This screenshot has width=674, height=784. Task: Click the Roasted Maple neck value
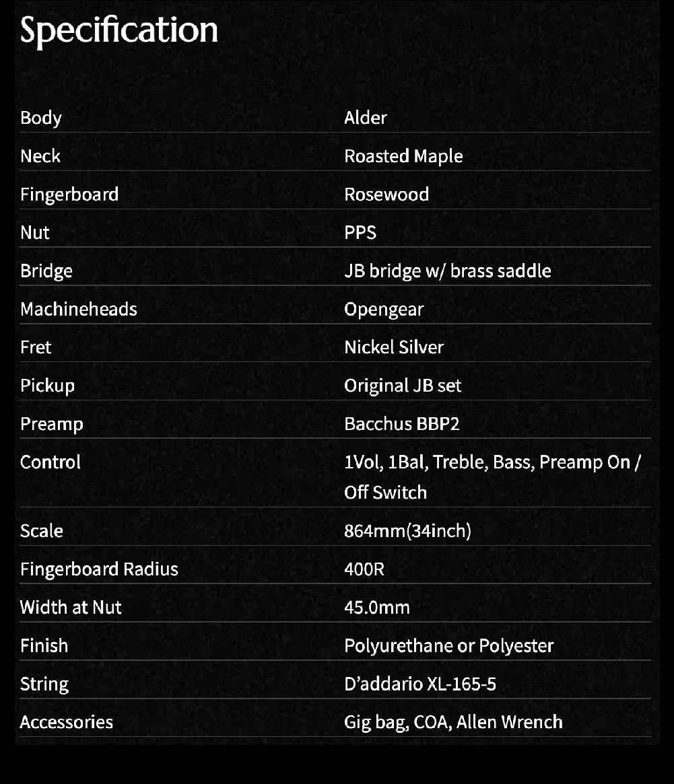403,156
